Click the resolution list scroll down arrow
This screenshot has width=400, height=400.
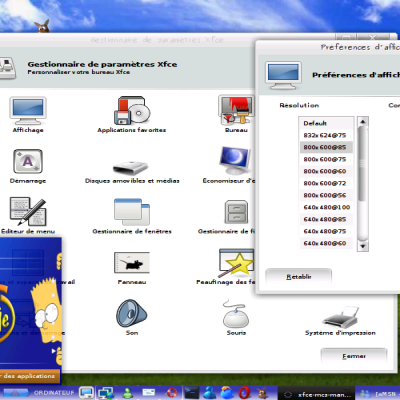(363, 246)
